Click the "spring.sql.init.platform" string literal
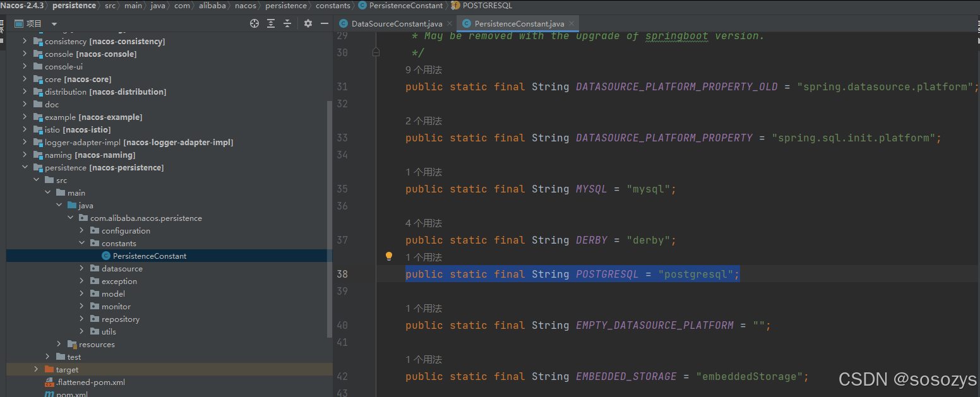The height and width of the screenshot is (397, 980). (853, 138)
